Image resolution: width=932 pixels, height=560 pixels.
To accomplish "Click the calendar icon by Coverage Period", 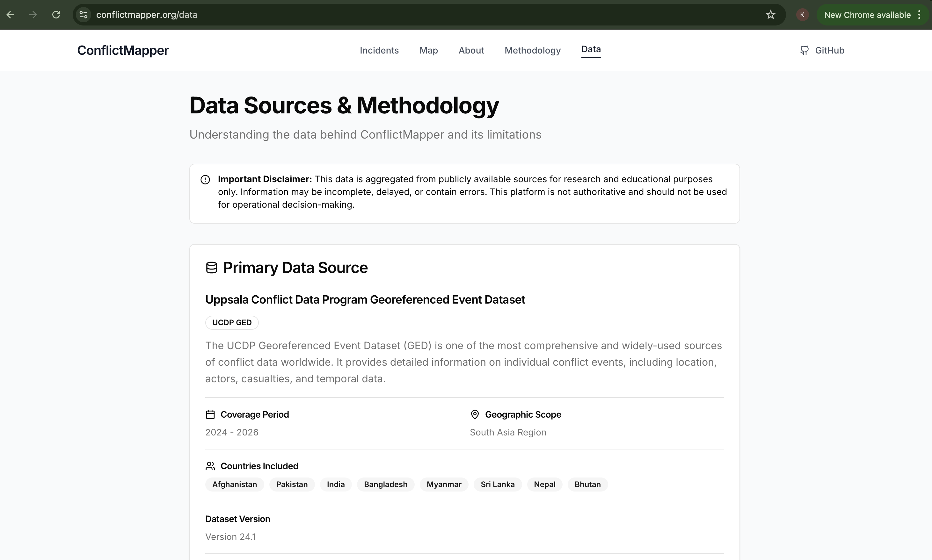I will [210, 414].
